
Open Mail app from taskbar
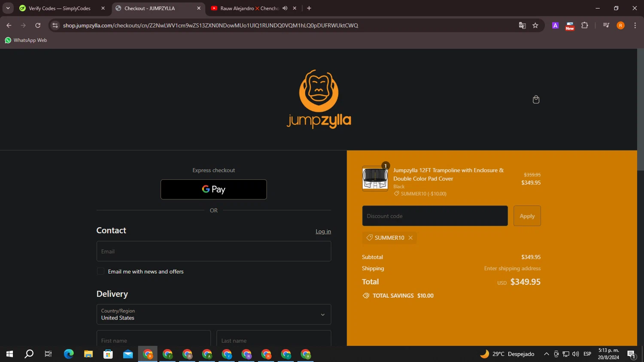(x=128, y=354)
